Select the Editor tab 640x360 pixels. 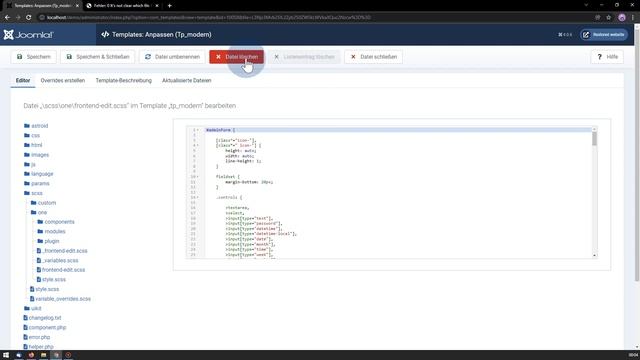coord(23,80)
